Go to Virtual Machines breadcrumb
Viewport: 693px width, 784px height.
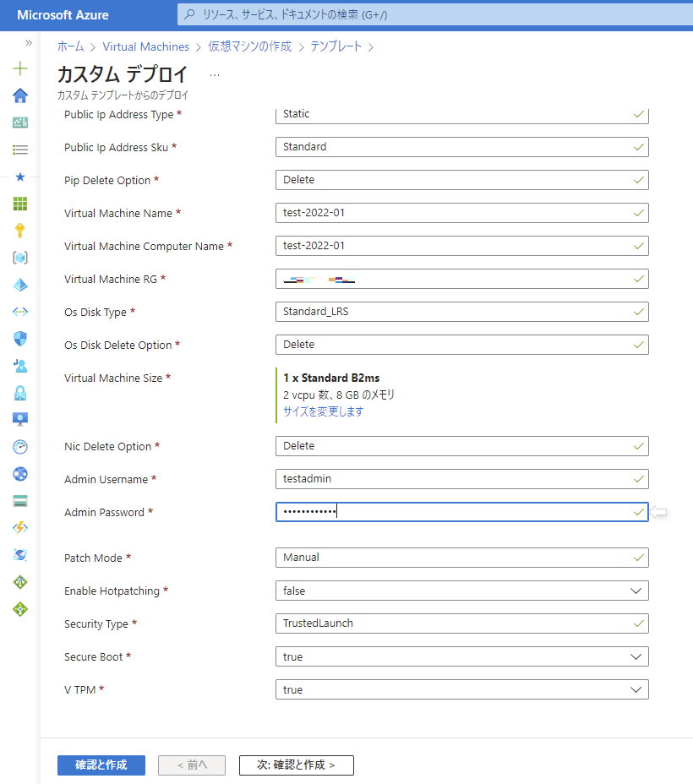(146, 46)
